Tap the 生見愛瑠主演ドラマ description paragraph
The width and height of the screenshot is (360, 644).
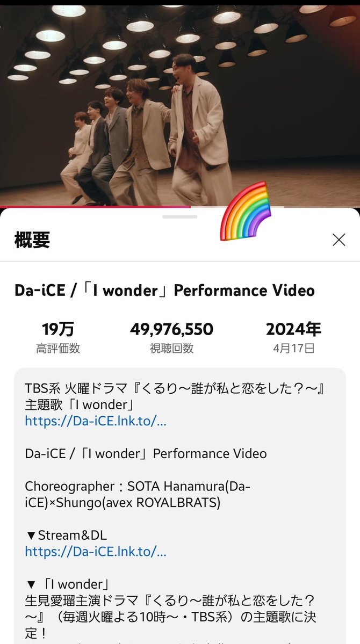coord(170,617)
